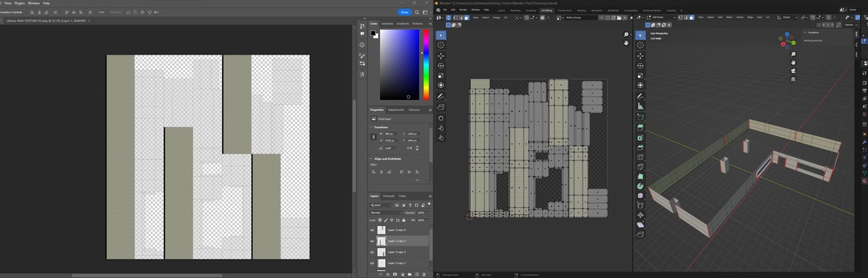Select the 3D viewport Scale tool
The height and width of the screenshot is (278, 868).
tap(640, 75)
